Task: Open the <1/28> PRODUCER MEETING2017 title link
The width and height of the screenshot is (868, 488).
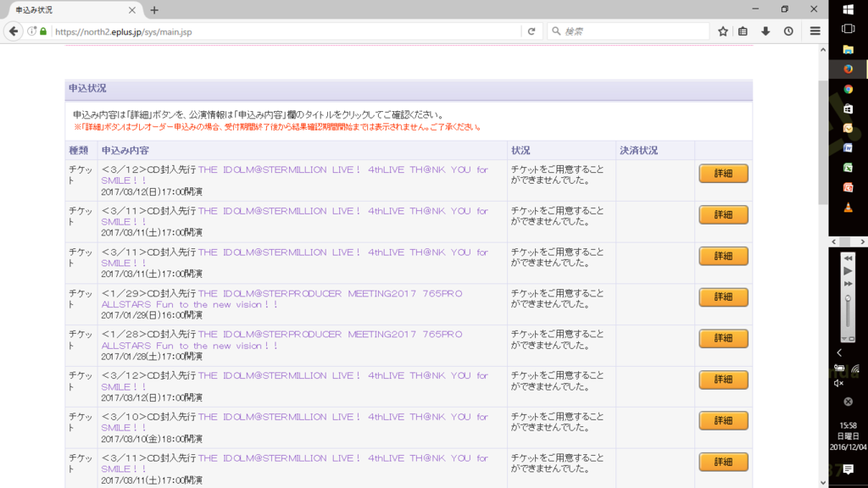Action: 281,340
